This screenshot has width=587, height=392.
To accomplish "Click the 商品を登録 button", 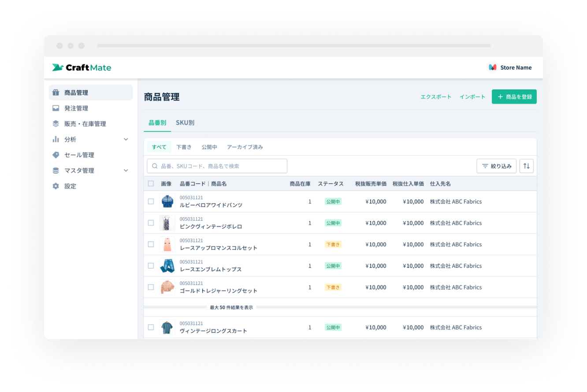I will click(514, 96).
